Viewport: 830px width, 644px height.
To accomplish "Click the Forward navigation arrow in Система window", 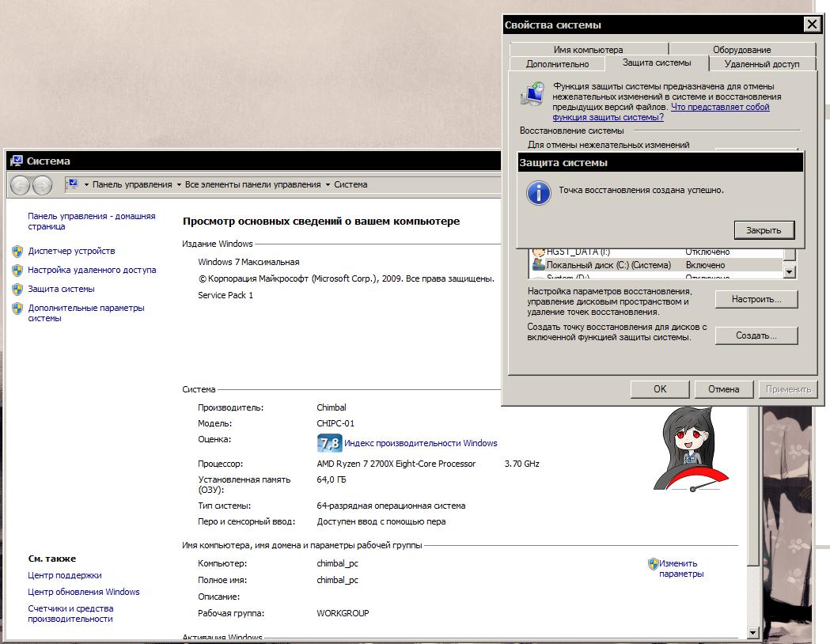I will 43,185.
